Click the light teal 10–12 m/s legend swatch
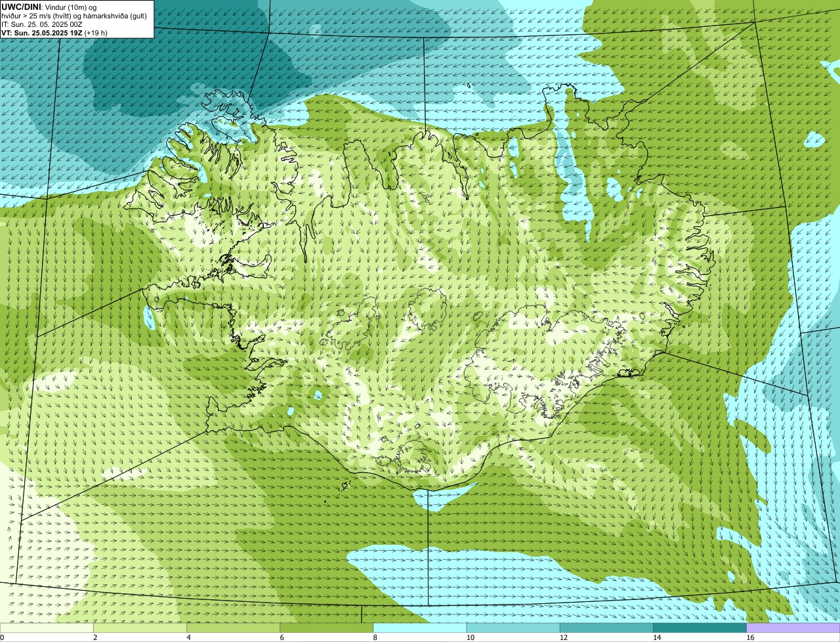Viewport: 840px width, 642px height. 513,628
